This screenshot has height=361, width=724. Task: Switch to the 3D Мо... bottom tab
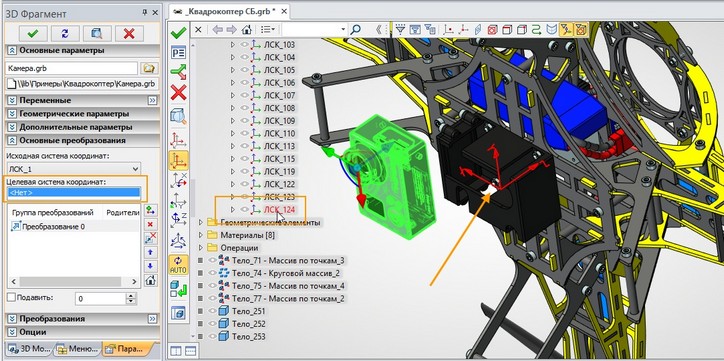(x=30, y=349)
